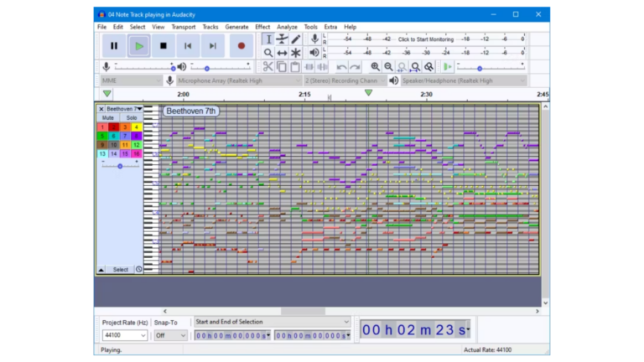The height and width of the screenshot is (362, 644).
Task: Select the Zoom magnifier tool
Action: (268, 53)
